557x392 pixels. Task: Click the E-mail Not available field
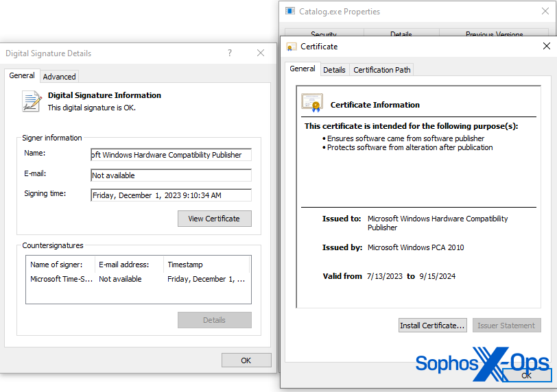click(171, 175)
